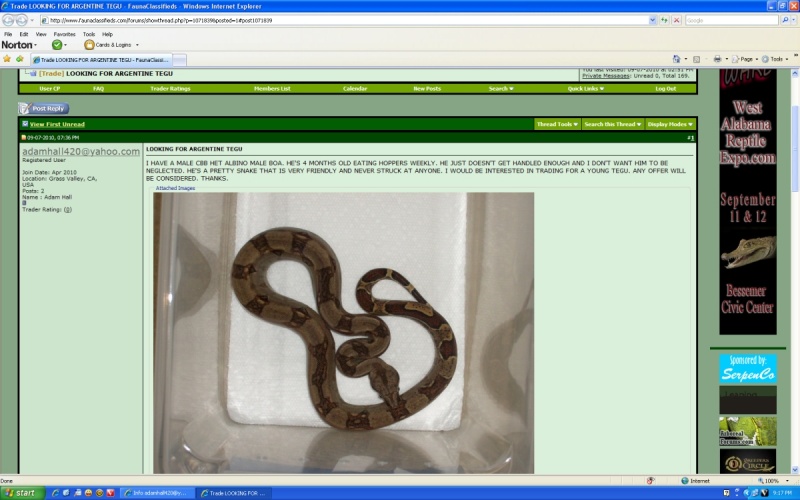Open a new blank tab
The image size is (800, 500).
[x=180, y=60]
